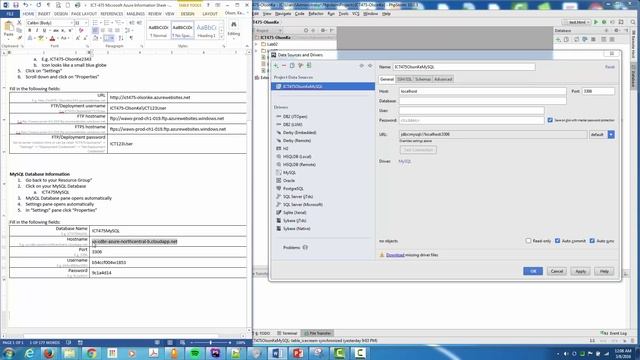
Task: Apply bold formatting in Word
Action: [x=30, y=31]
